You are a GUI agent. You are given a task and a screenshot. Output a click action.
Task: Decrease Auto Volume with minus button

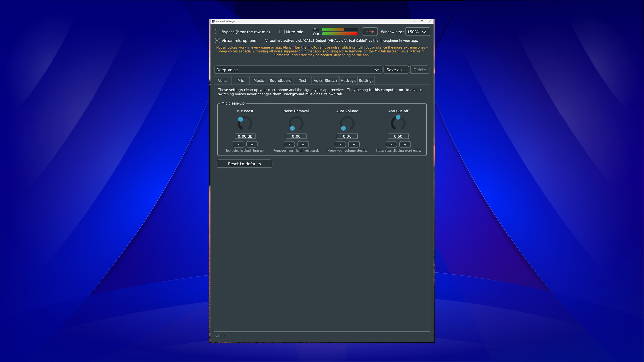(340, 145)
